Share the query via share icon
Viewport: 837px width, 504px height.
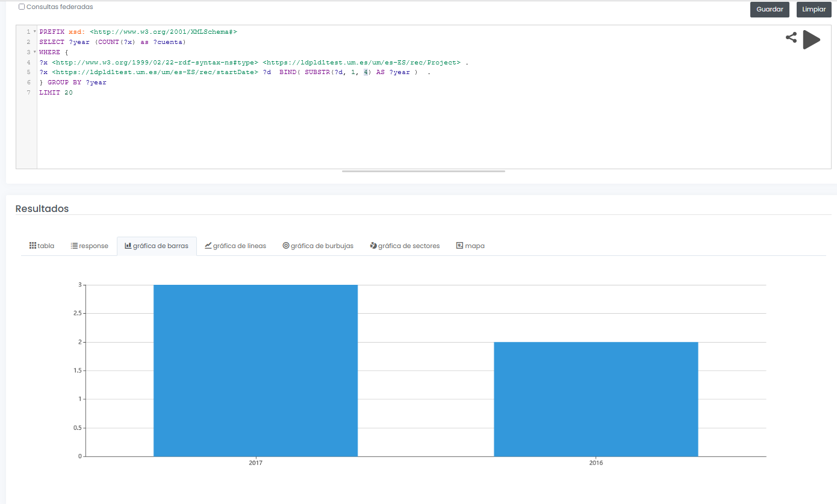(x=791, y=37)
